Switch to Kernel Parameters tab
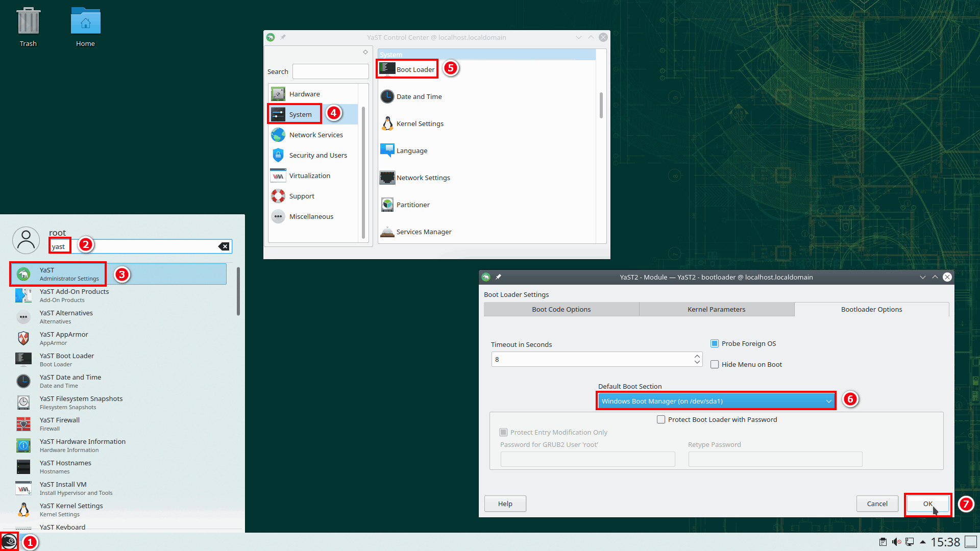This screenshot has height=551, width=980. coord(717,309)
